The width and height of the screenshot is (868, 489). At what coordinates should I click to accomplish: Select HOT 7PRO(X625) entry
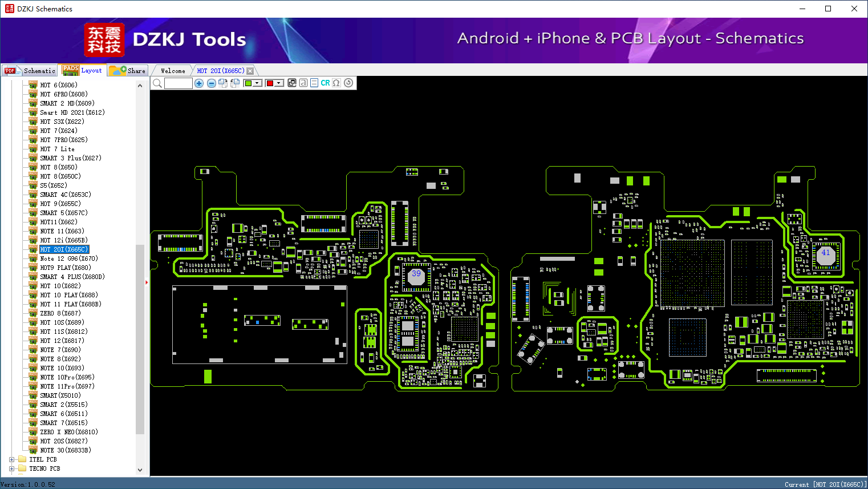[x=64, y=140]
